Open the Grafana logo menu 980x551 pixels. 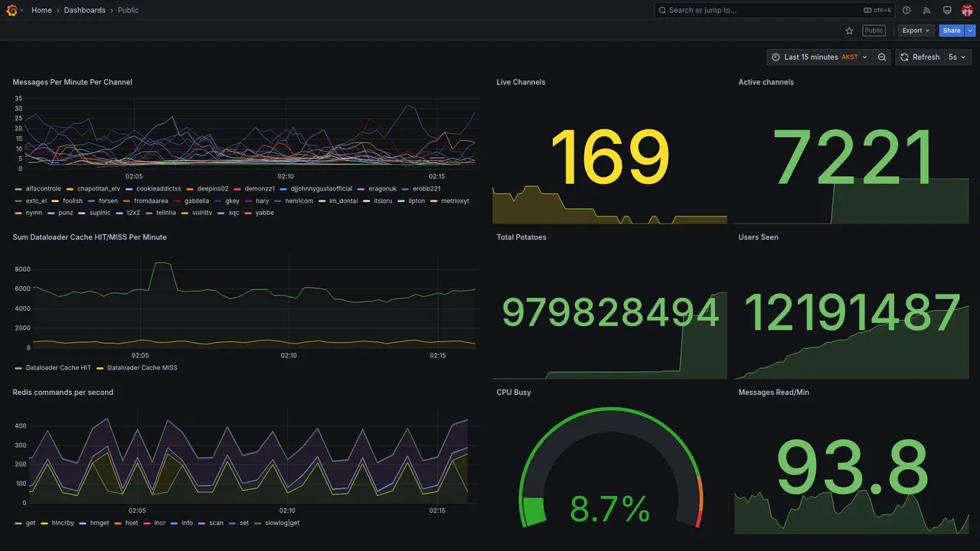[11, 10]
